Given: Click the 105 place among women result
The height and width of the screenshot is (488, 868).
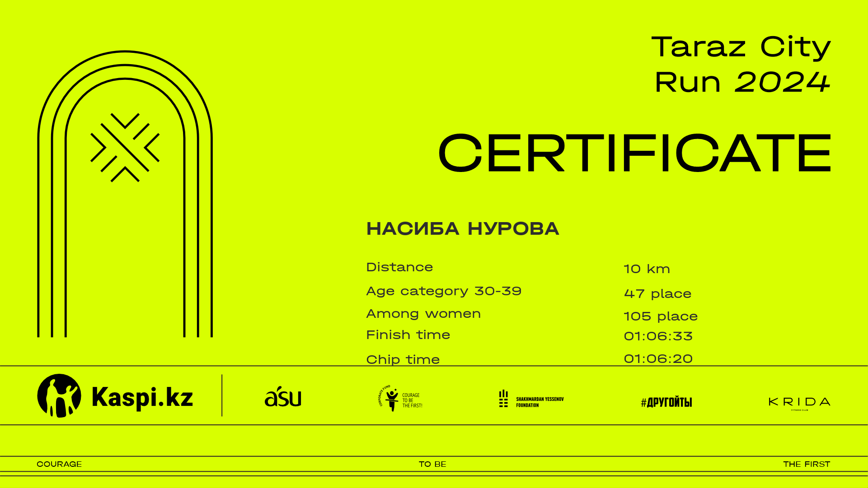Looking at the screenshot, I should coord(661,316).
